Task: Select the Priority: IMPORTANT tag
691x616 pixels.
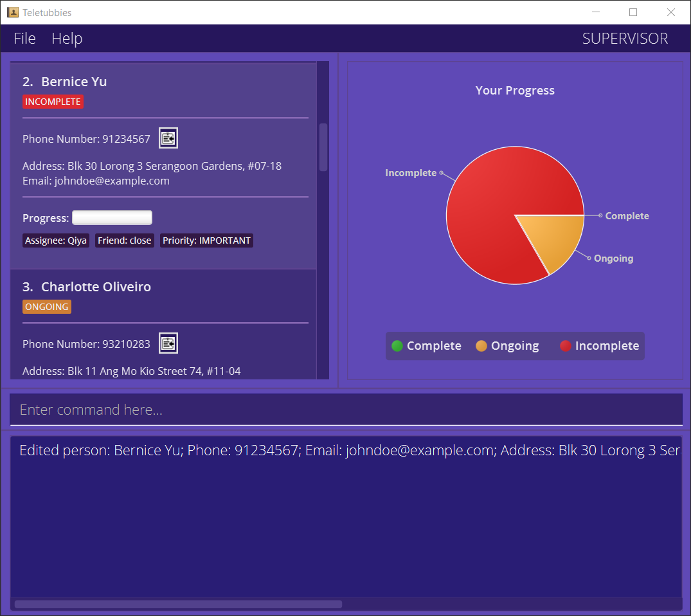Action: point(206,240)
